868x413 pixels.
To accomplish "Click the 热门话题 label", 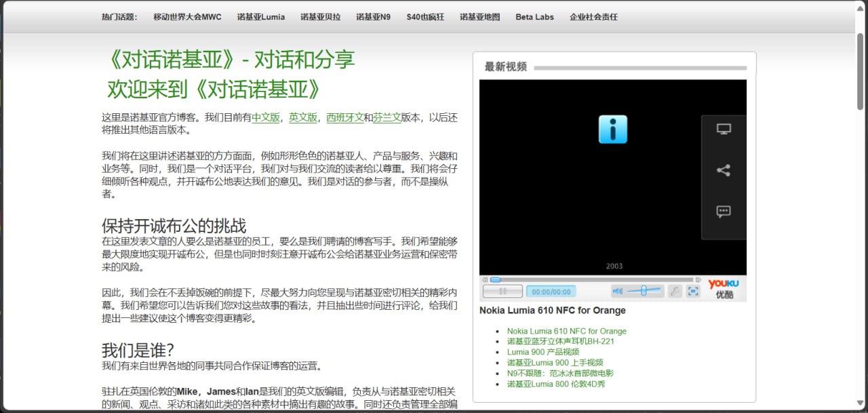I will [119, 17].
